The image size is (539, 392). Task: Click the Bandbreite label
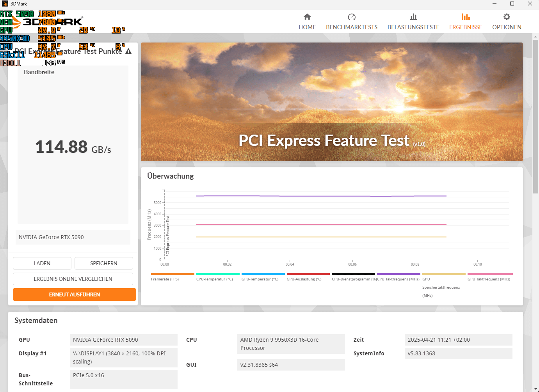pyautogui.click(x=39, y=72)
